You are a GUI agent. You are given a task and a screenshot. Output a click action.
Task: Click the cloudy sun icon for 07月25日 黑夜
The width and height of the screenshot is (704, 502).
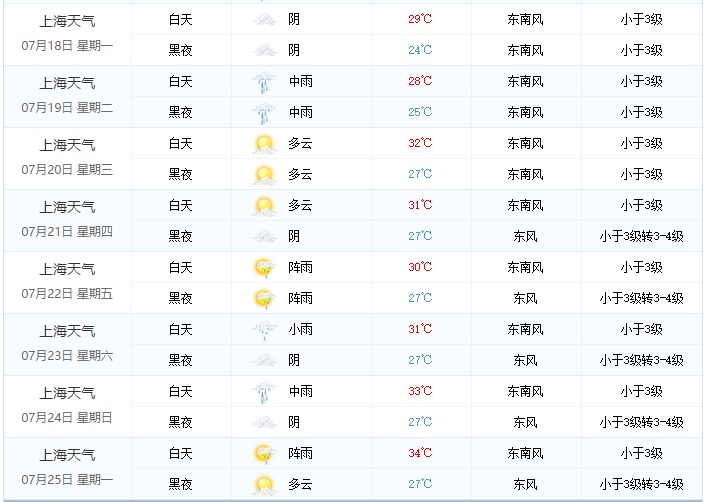pos(264,485)
